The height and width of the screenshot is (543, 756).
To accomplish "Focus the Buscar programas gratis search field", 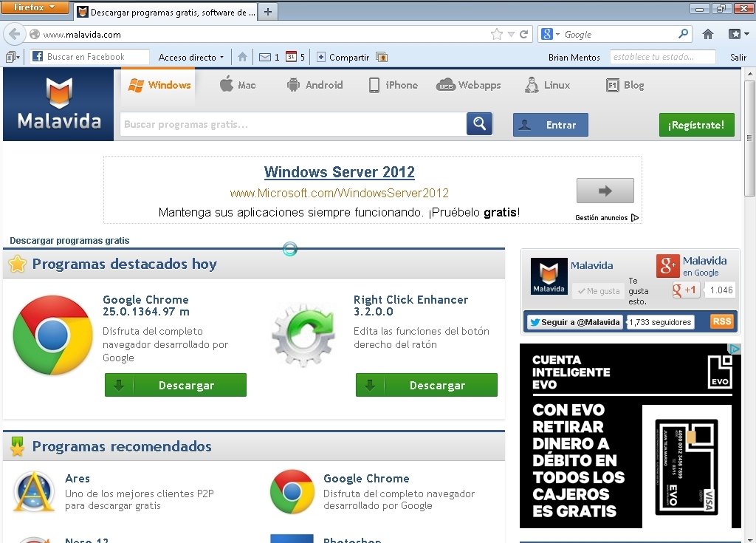I will (293, 124).
